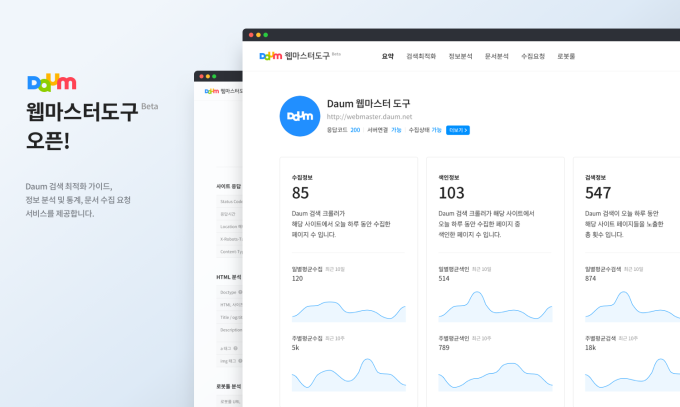Click the 오픈! headline text

(48, 140)
